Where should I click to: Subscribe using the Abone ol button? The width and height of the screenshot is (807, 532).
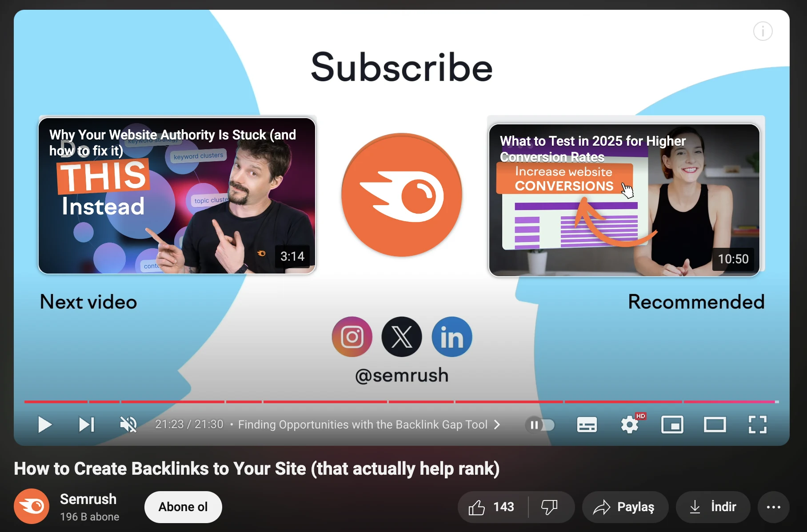pyautogui.click(x=183, y=507)
